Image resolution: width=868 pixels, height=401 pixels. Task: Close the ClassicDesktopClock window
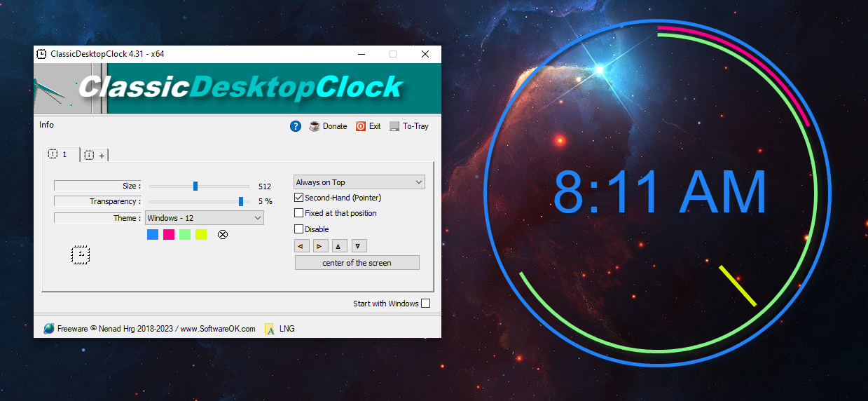pos(425,54)
